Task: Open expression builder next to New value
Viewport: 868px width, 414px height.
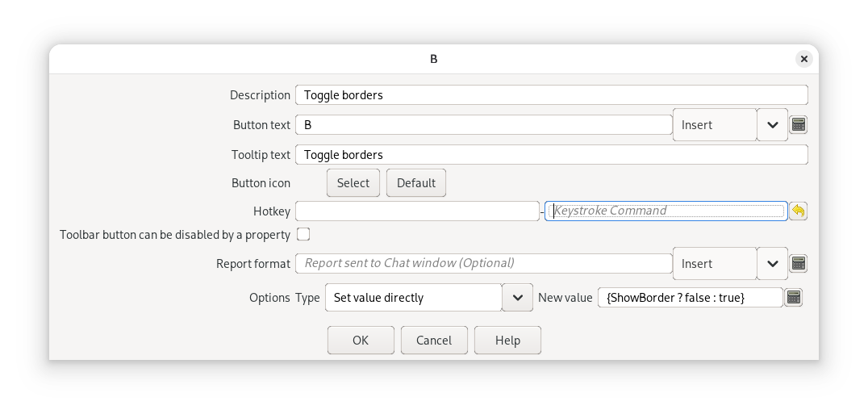Action: 793,298
